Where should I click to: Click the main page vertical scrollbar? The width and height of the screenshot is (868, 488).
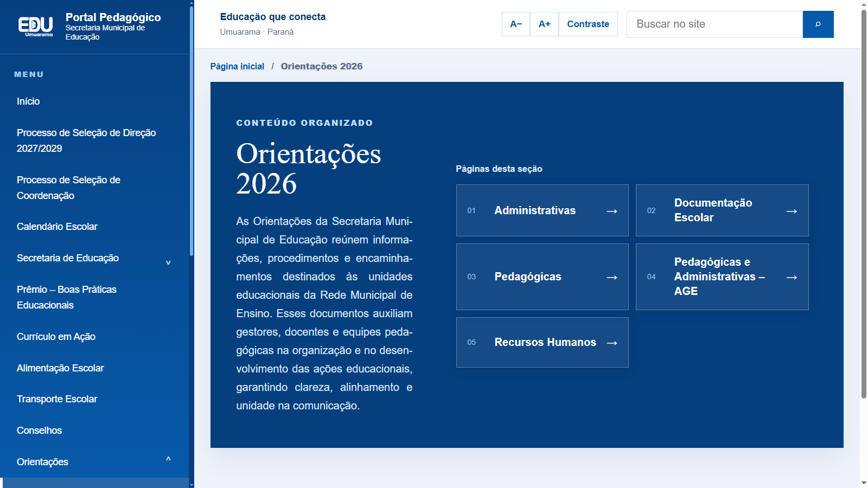tap(864, 204)
